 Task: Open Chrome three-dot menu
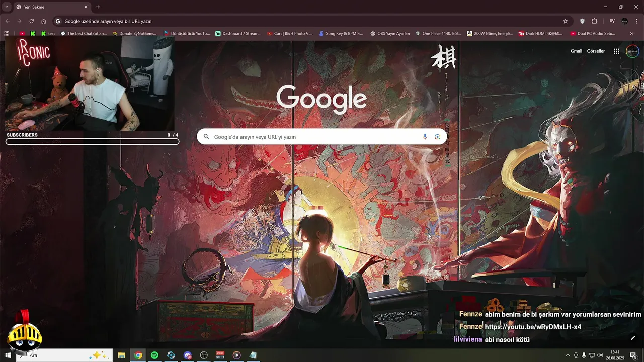click(x=636, y=21)
